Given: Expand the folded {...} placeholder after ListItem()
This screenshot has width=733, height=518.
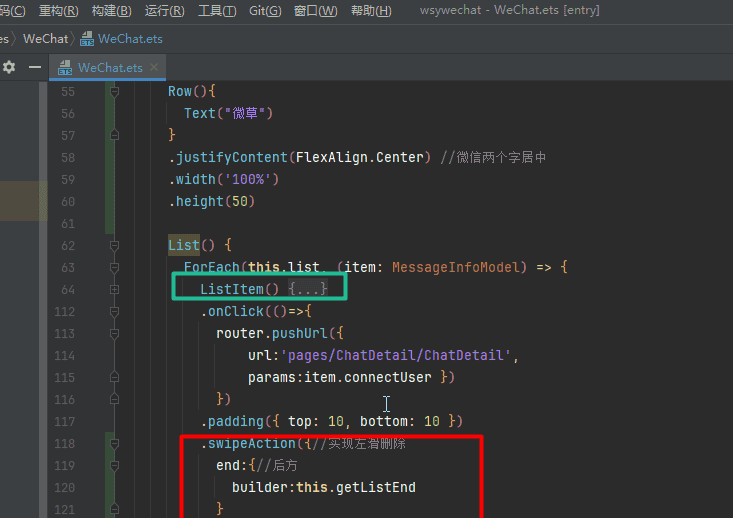Looking at the screenshot, I should tap(308, 289).
